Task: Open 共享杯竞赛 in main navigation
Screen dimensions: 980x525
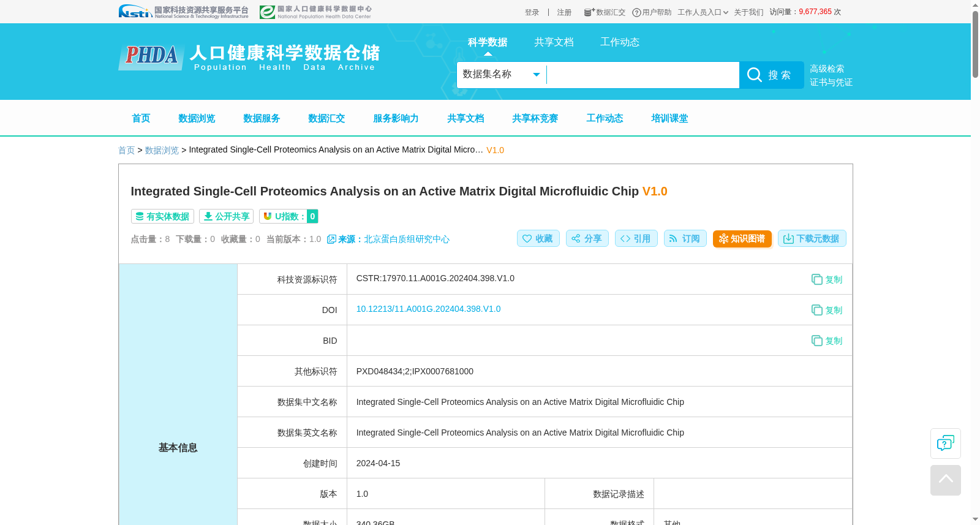Action: pos(535,118)
